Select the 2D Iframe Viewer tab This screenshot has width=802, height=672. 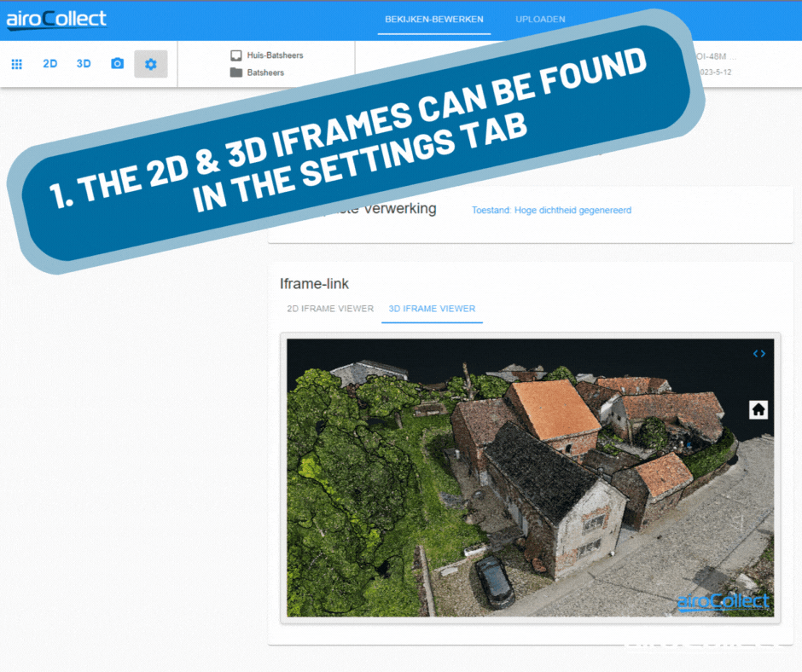(x=330, y=309)
